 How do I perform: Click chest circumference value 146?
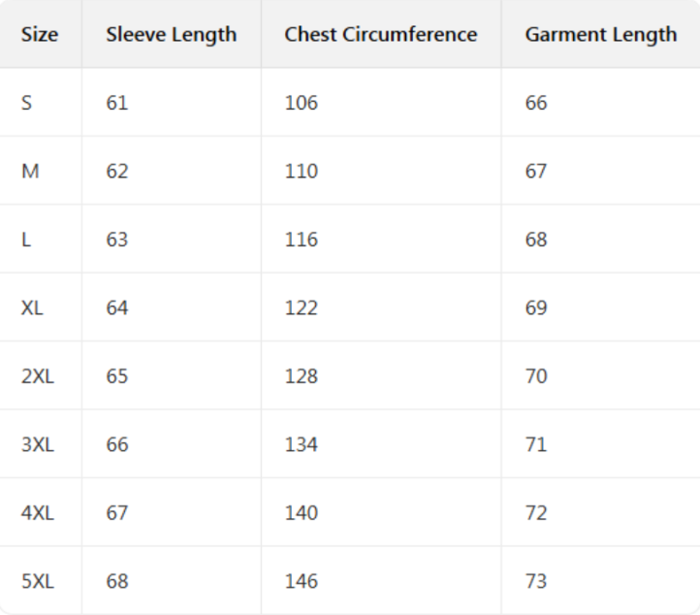pos(301,581)
